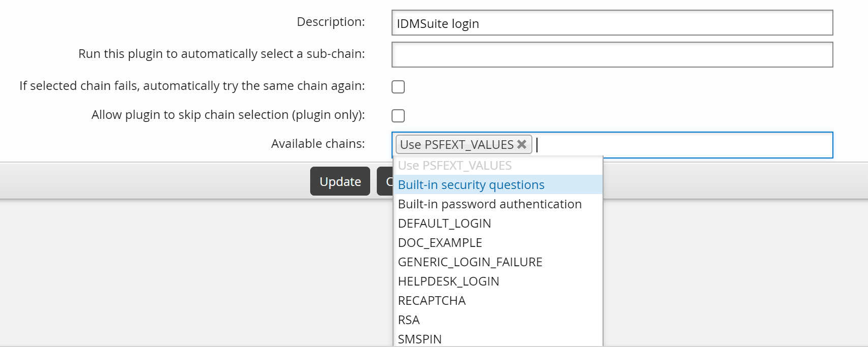
Task: Enable retrying the same chain on failure
Action: [398, 87]
